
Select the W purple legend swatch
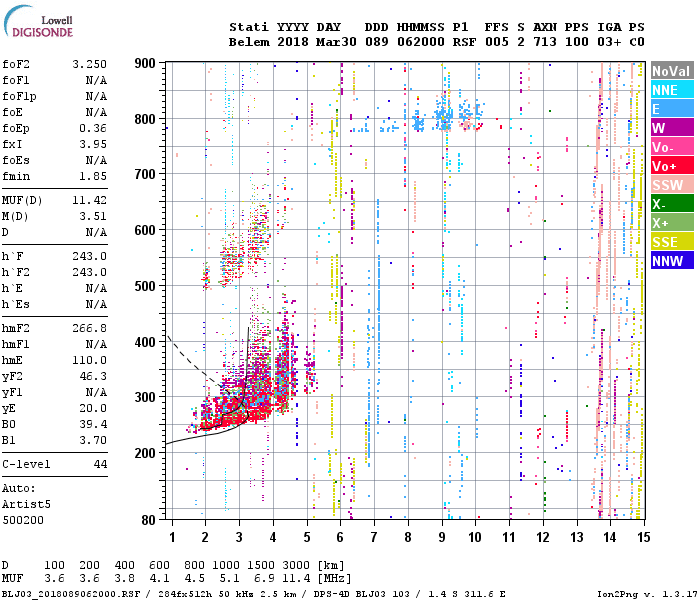point(672,128)
